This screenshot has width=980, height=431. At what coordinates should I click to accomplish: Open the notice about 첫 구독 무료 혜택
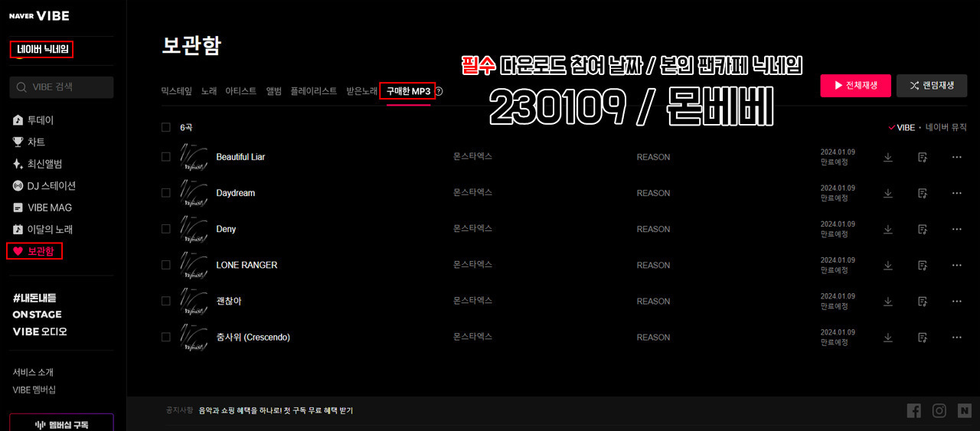[x=276, y=411]
